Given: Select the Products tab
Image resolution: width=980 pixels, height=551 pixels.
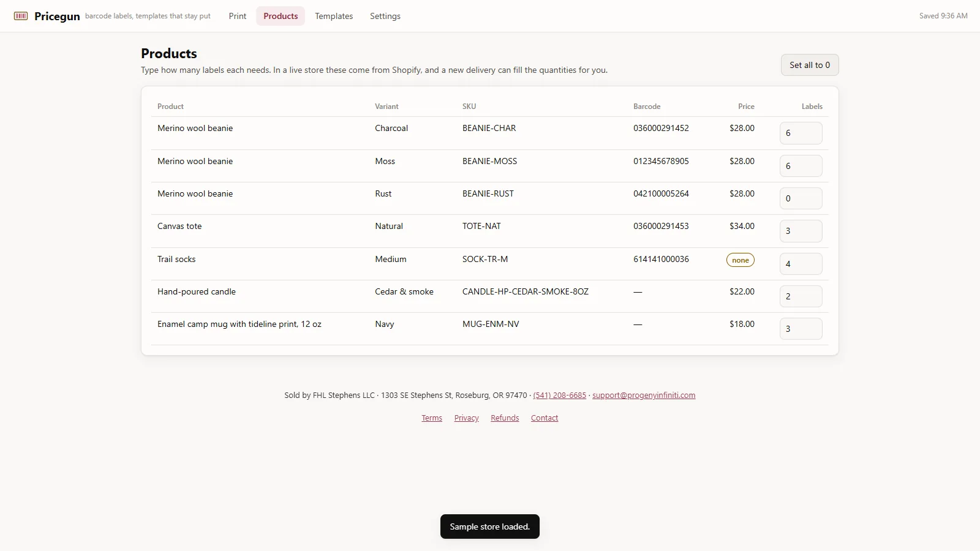Looking at the screenshot, I should 281,16.
